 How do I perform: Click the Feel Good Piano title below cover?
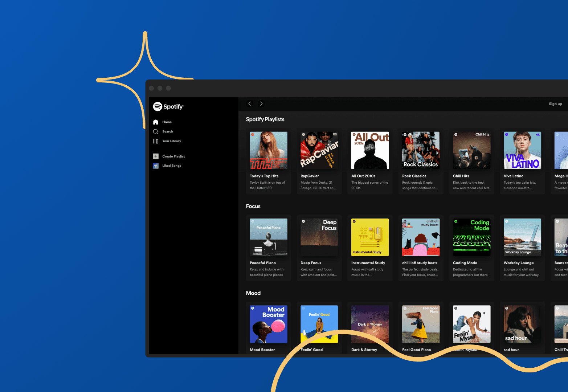tap(417, 350)
